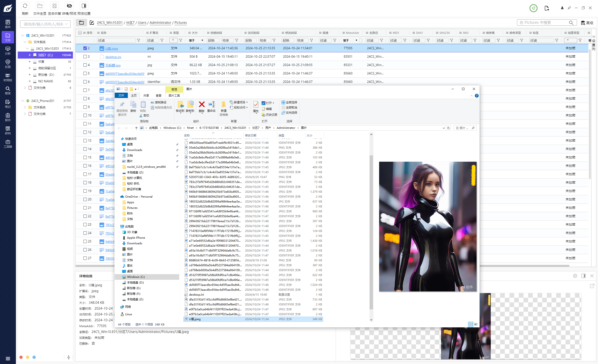Switch to the 主页 tab in Explorer
Image resolution: width=598 pixels, height=364 pixels.
point(134,95)
